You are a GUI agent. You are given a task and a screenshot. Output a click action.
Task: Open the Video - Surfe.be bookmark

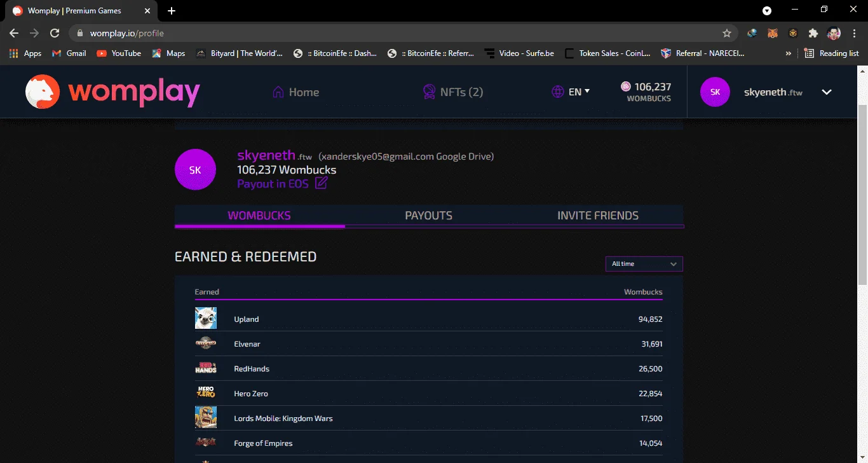pyautogui.click(x=519, y=53)
